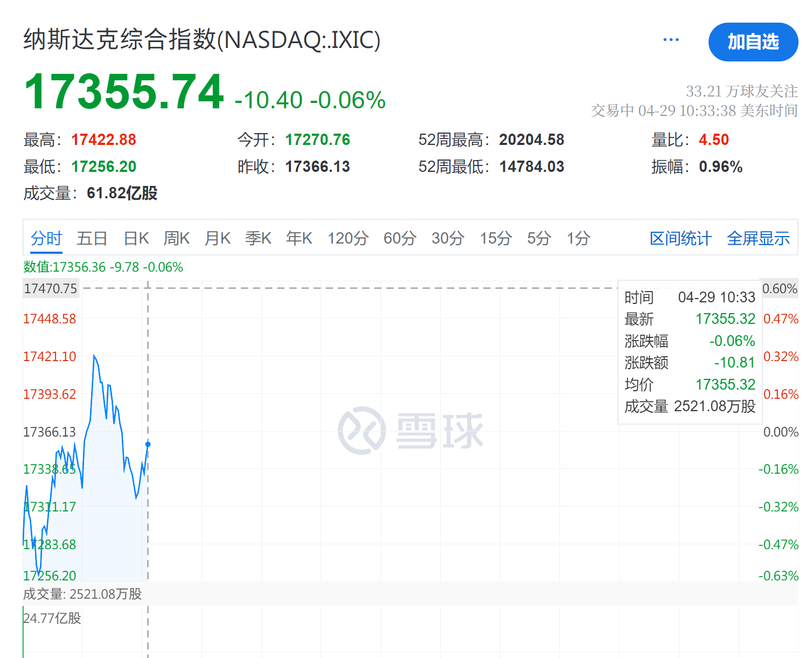
Task: Click the 52-week high 20204.58
Action: (x=531, y=140)
